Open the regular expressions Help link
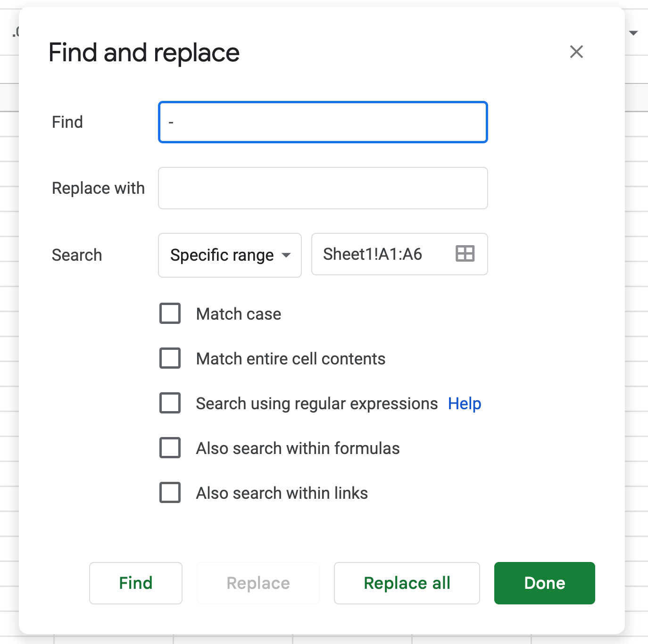This screenshot has height=644, width=648. (465, 404)
